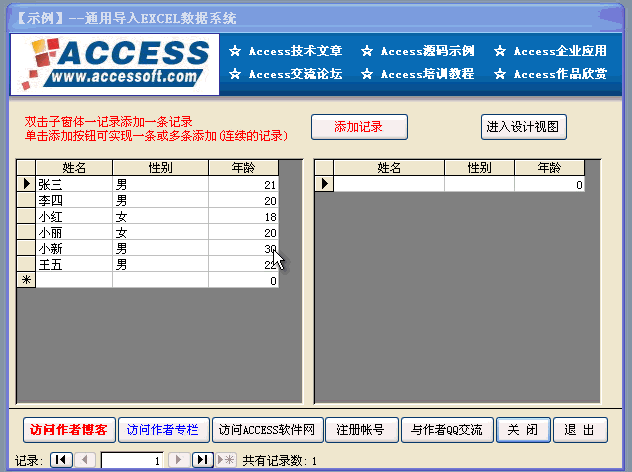Click empty 姓名 cell in right table
This screenshot has height=472, width=632.
click(389, 184)
